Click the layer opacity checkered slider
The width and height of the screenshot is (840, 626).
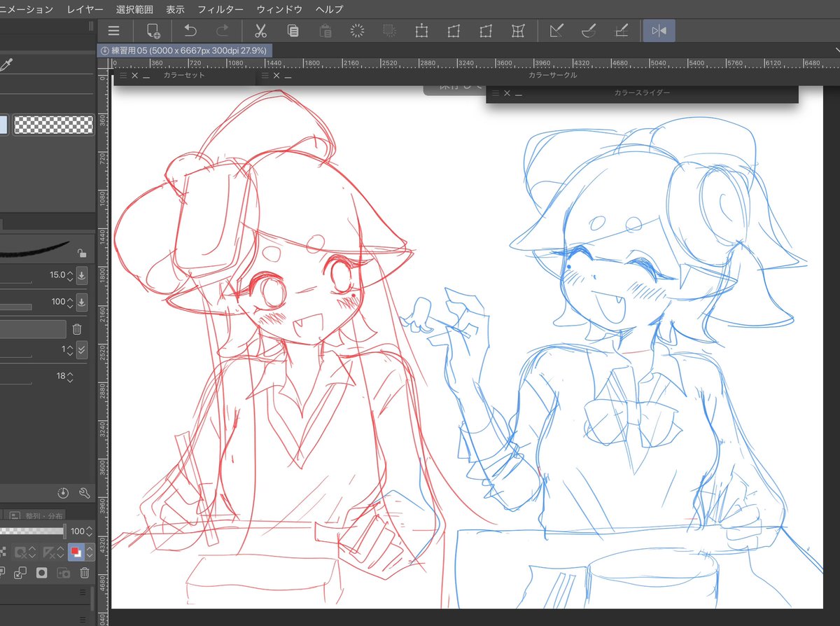pos(32,531)
